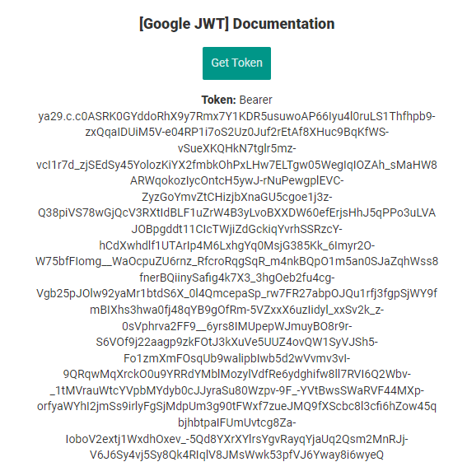This screenshot has height=476, width=467.
Task: Click token line starting with ya29.c.c0ASRK0
Action: click(x=237, y=116)
